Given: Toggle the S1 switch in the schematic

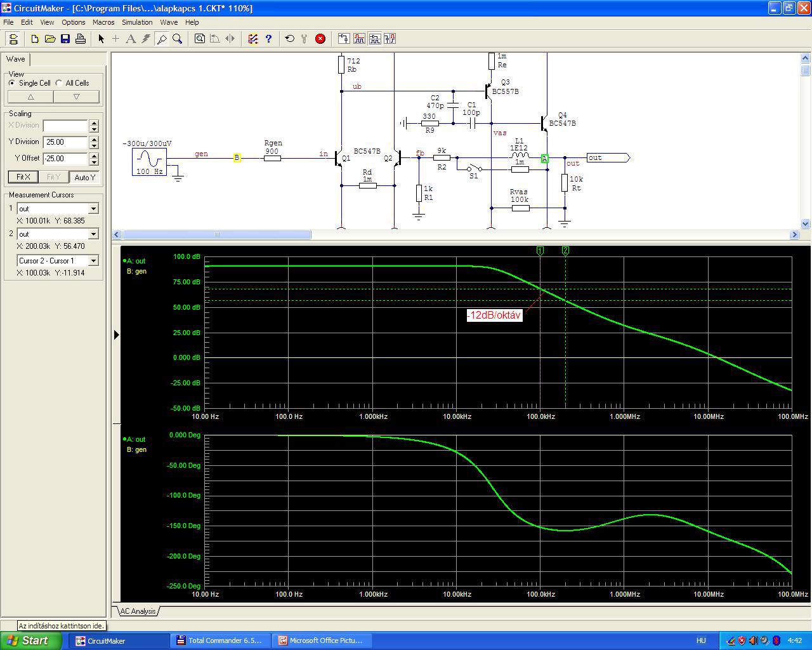Looking at the screenshot, I should click(x=474, y=169).
